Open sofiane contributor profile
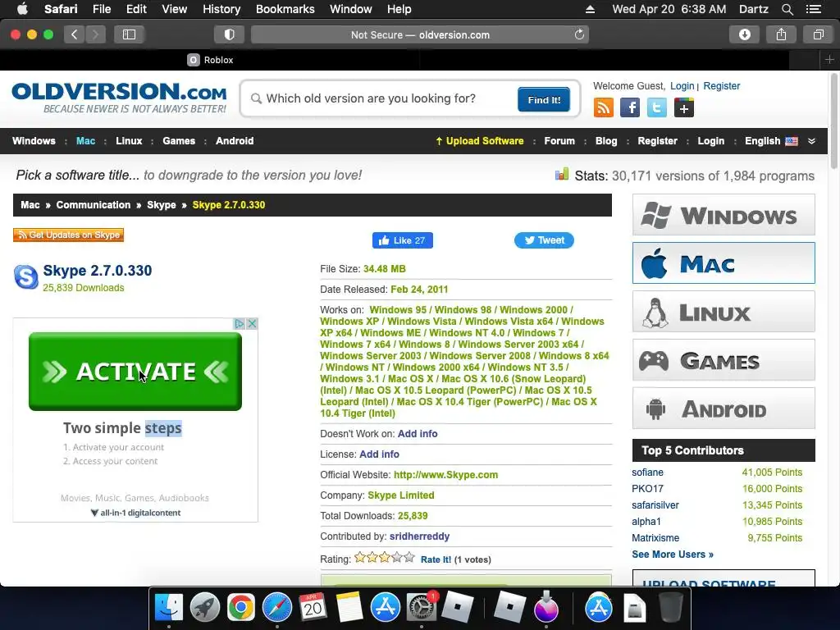Screen dimensions: 840x630 click(647, 472)
